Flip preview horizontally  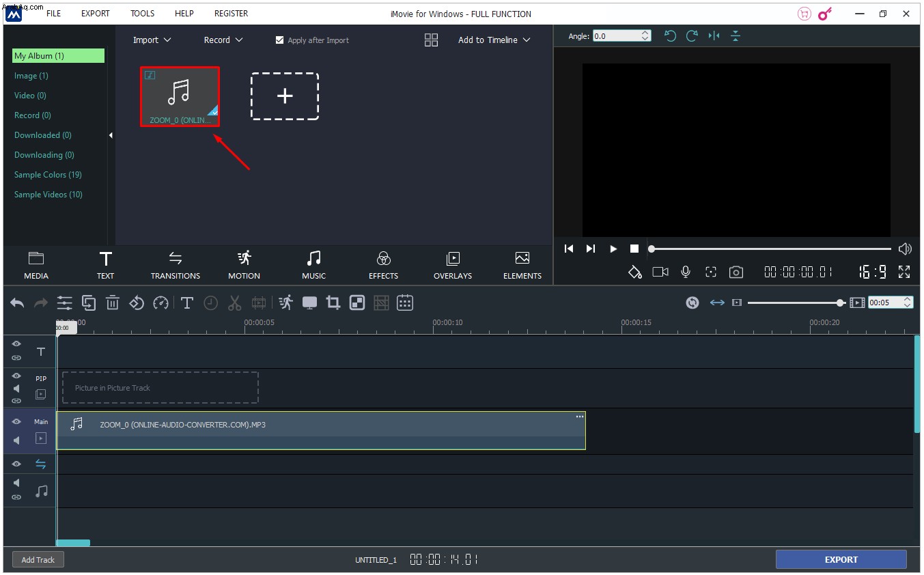coord(714,36)
